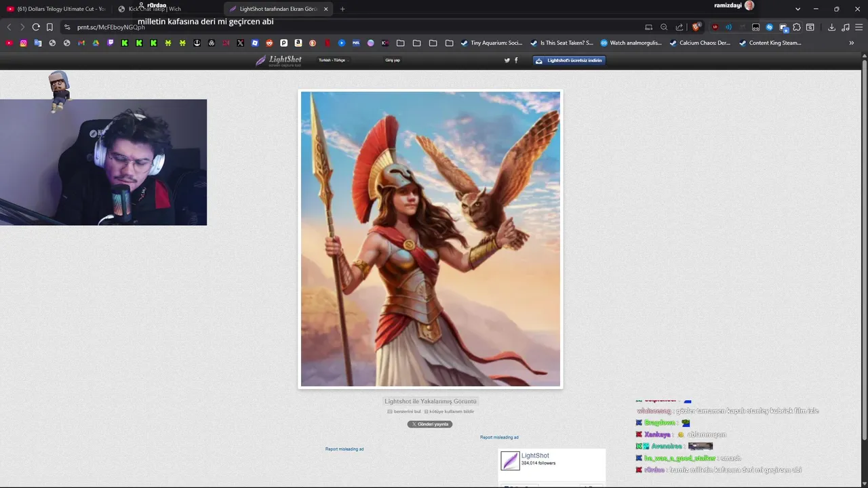Screen dimensions: 868x488
Task: Show hidden bookmarks with double chevron
Action: (852, 43)
